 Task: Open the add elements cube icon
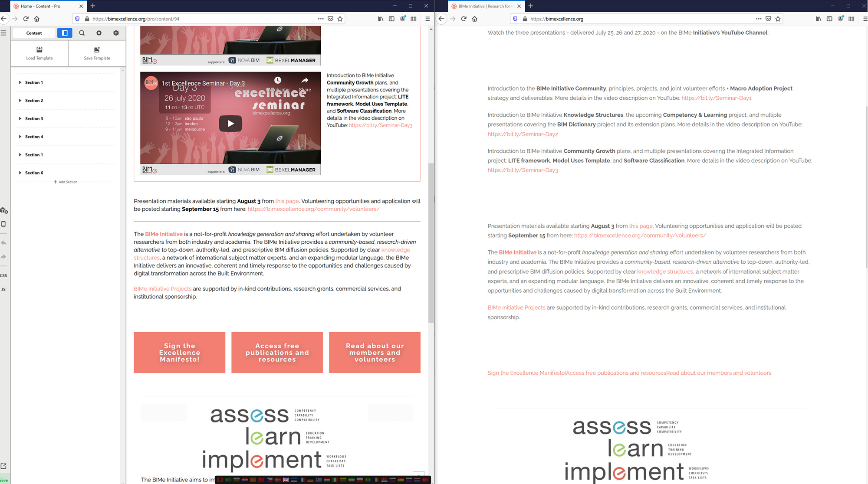click(4, 210)
